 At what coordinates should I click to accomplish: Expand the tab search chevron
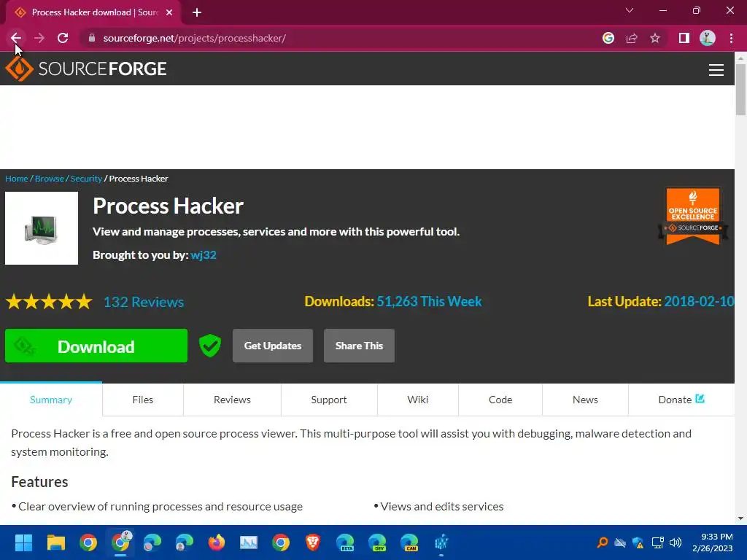(x=630, y=10)
